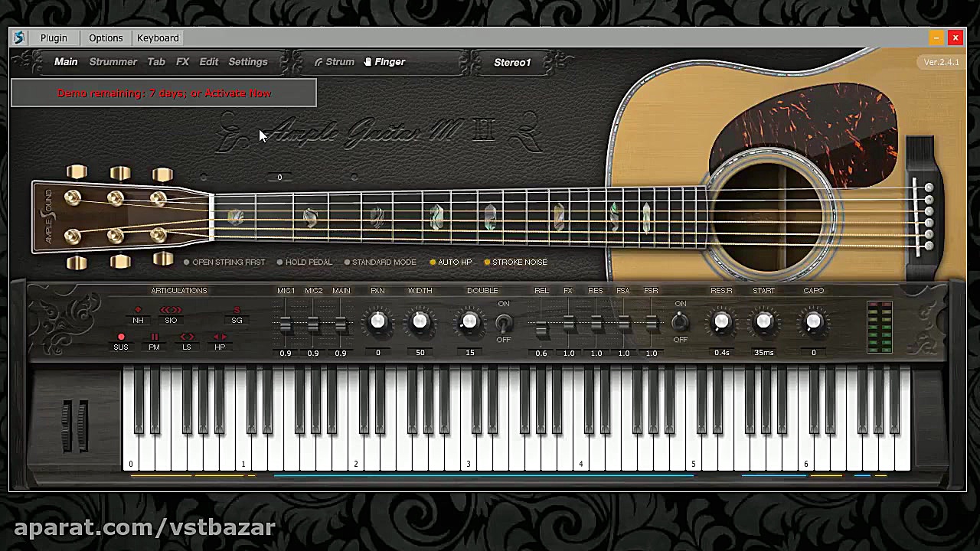Disable the Auto HP option
Viewport: 980px width, 551px height.
(x=450, y=262)
